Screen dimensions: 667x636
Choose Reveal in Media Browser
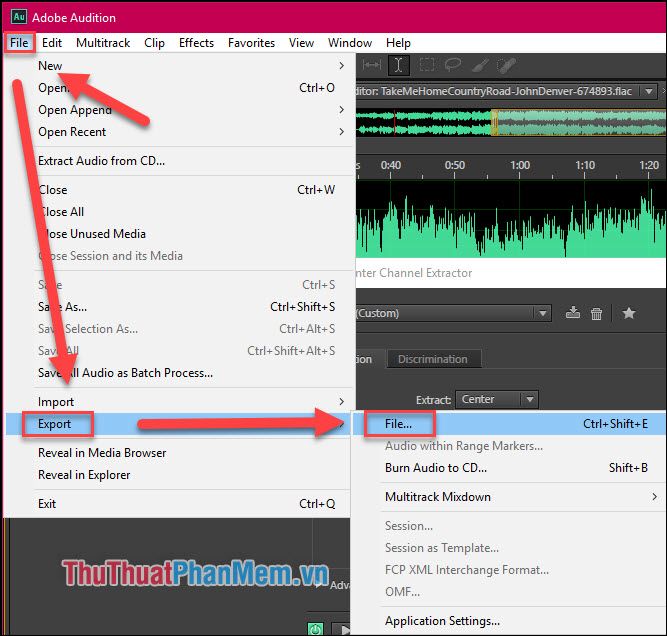coord(180,453)
